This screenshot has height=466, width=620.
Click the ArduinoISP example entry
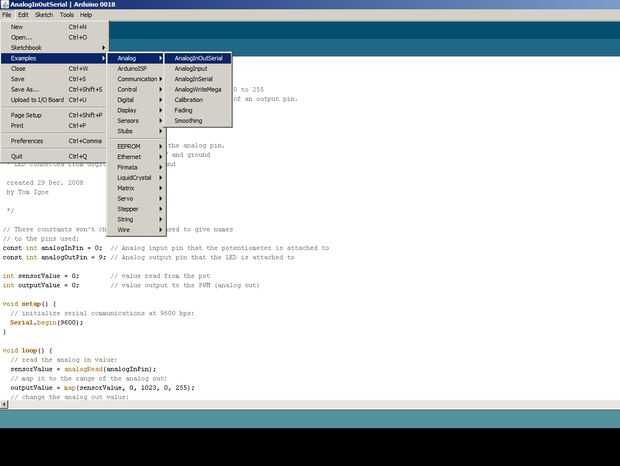pyautogui.click(x=132, y=68)
